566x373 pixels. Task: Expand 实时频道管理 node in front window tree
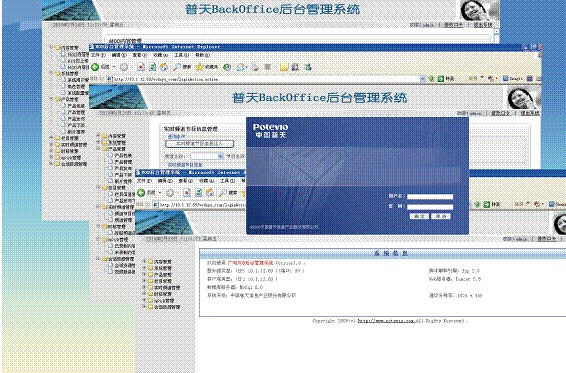144,287
